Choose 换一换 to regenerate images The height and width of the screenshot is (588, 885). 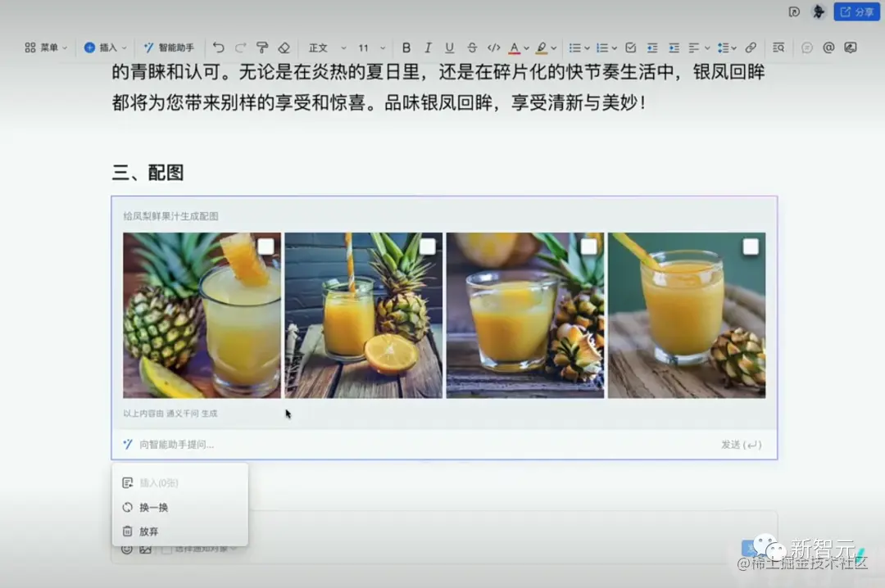click(153, 506)
